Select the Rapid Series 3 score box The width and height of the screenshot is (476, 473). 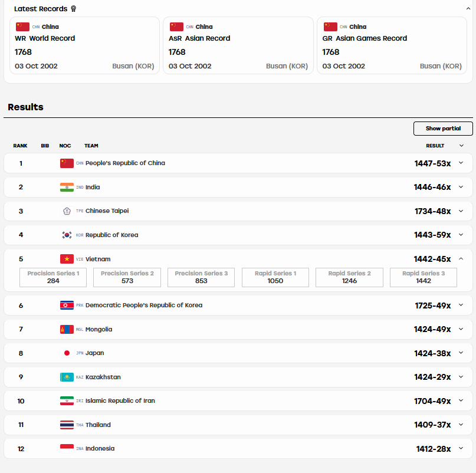pyautogui.click(x=424, y=277)
